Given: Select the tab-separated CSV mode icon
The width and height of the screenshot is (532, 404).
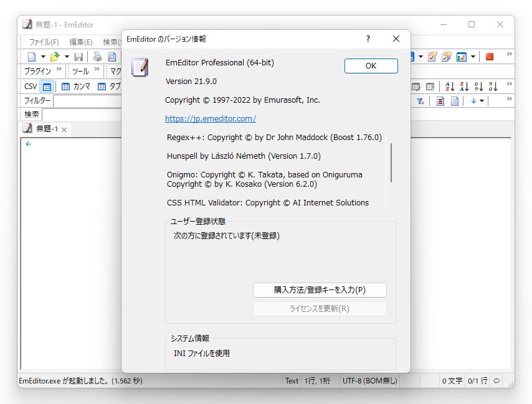Looking at the screenshot, I should (x=102, y=87).
